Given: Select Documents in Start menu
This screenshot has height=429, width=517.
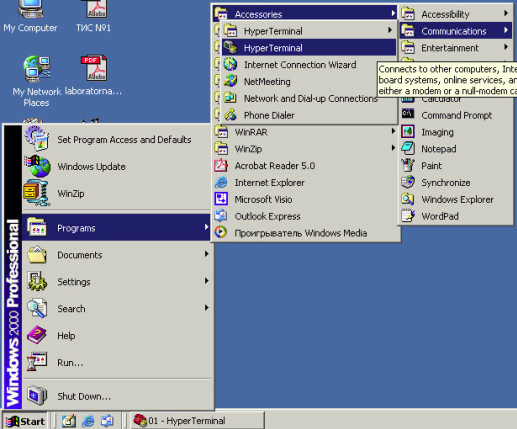Looking at the screenshot, I should click(116, 254).
